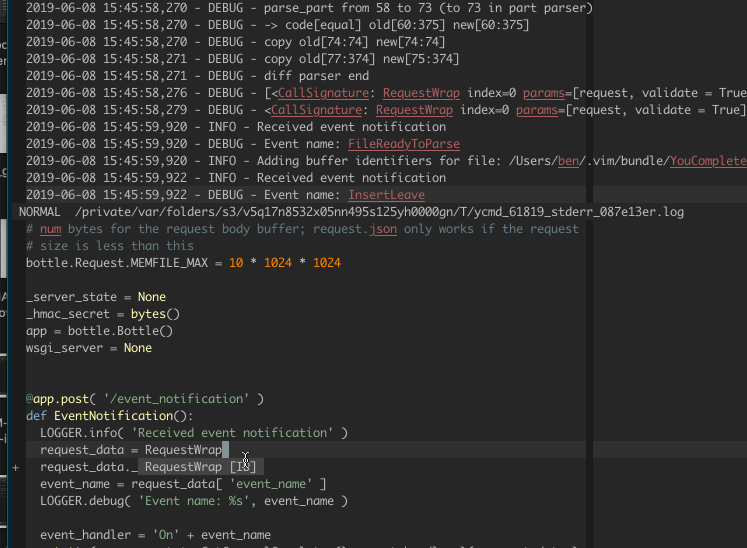Click 'app = bottle.Bottle()' line
Viewport: 747px width, 548px height.
(99, 331)
